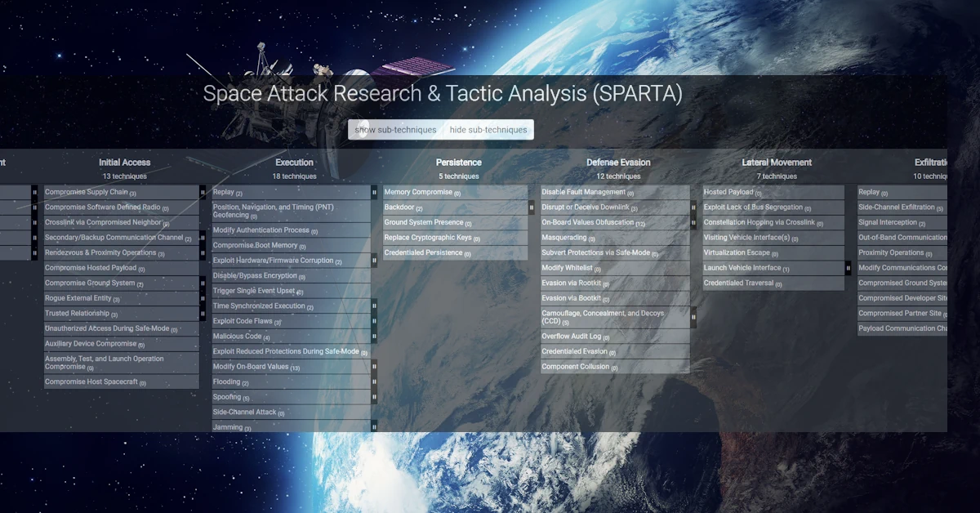The width and height of the screenshot is (980, 513).
Task: Click hide sub-techniques button
Action: (488, 130)
